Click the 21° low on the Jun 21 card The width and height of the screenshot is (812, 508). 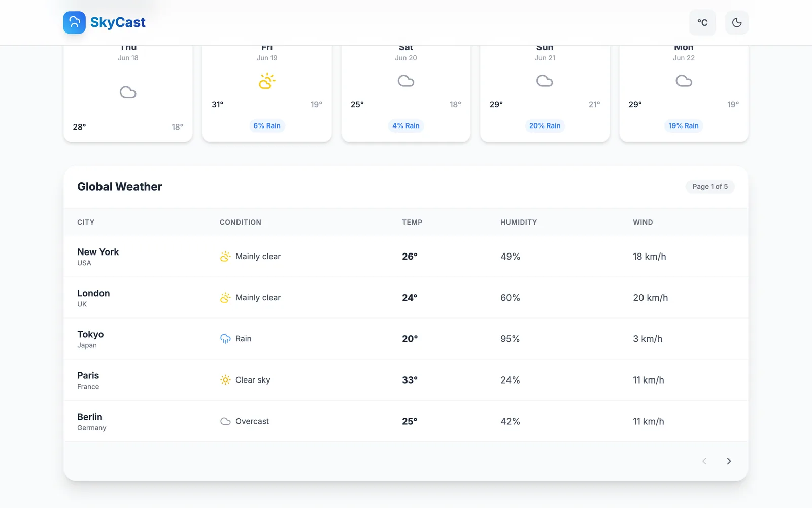[x=594, y=104]
